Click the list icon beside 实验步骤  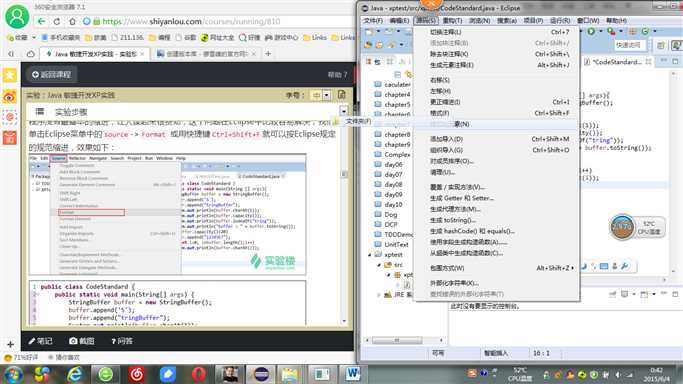point(40,111)
